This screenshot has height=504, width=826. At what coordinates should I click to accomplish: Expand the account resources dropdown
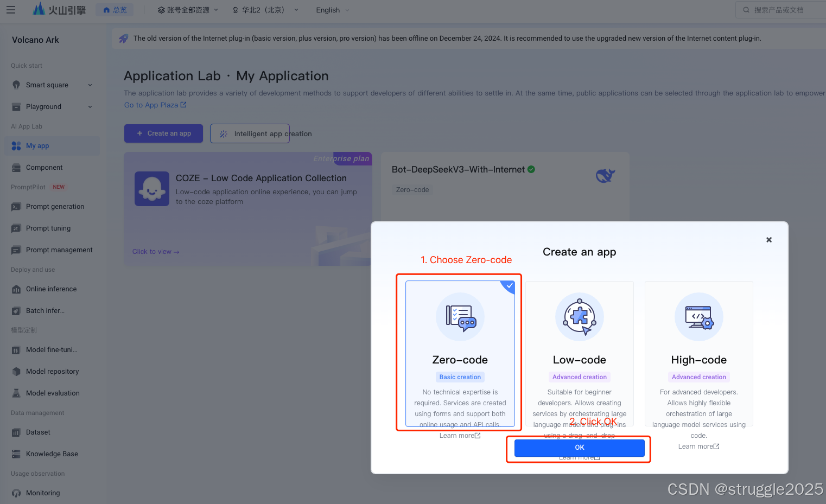click(x=187, y=10)
